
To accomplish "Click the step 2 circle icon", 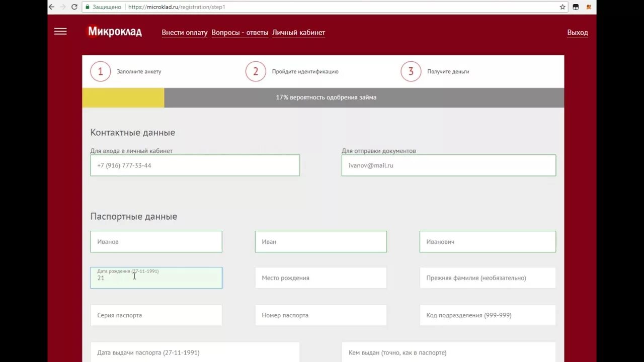I will pos(256,71).
